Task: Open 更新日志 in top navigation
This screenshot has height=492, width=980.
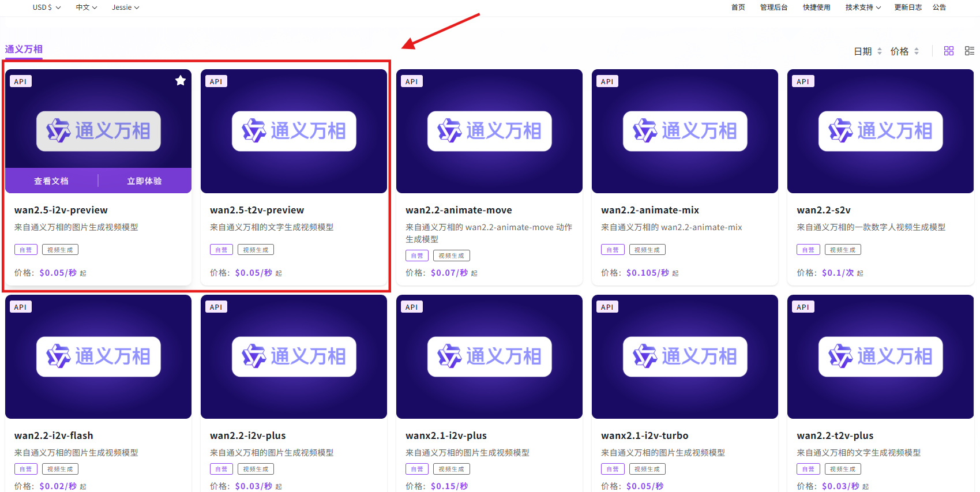Action: tap(908, 7)
